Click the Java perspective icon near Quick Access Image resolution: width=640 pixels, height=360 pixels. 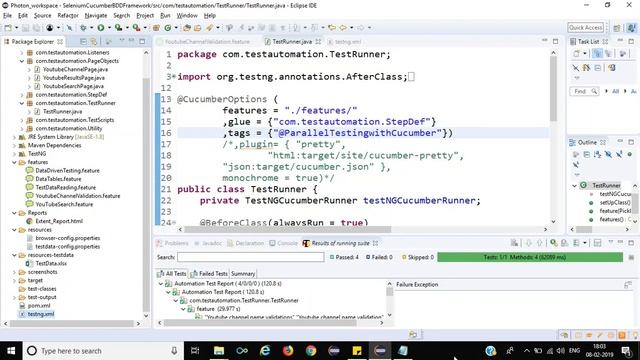(631, 28)
